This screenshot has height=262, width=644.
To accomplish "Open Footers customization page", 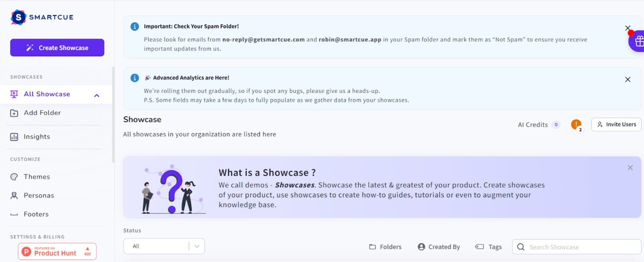I will tap(36, 214).
